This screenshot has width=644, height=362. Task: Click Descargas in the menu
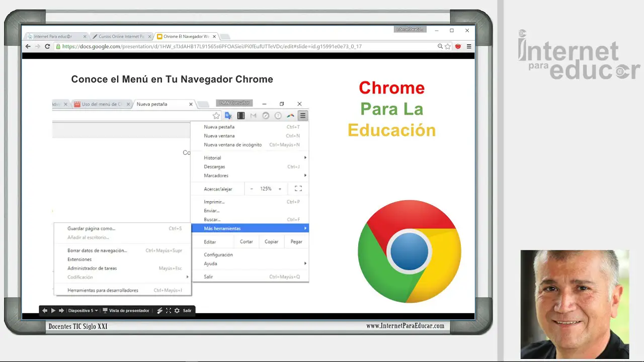coord(250,166)
